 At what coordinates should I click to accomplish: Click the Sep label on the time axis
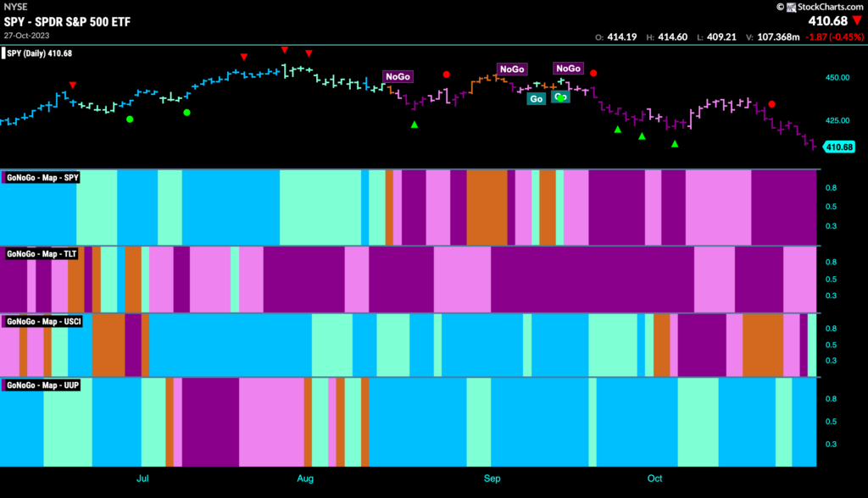(492, 478)
